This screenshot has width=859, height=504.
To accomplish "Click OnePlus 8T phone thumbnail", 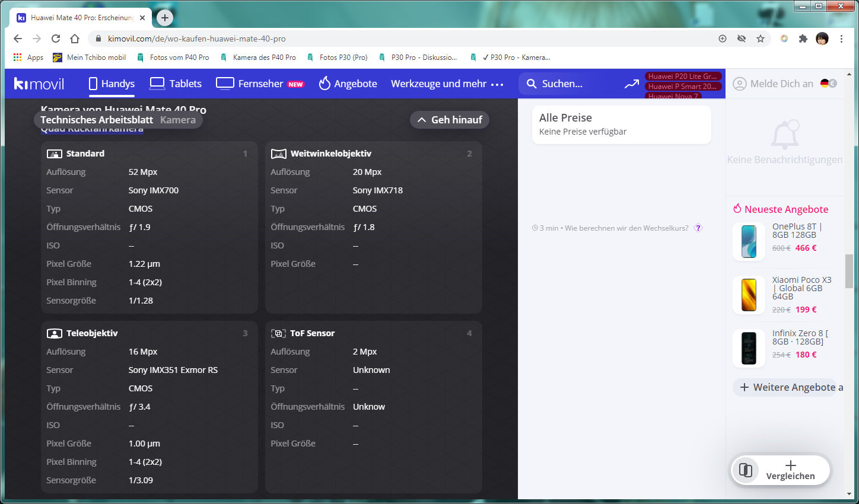I will click(x=749, y=241).
